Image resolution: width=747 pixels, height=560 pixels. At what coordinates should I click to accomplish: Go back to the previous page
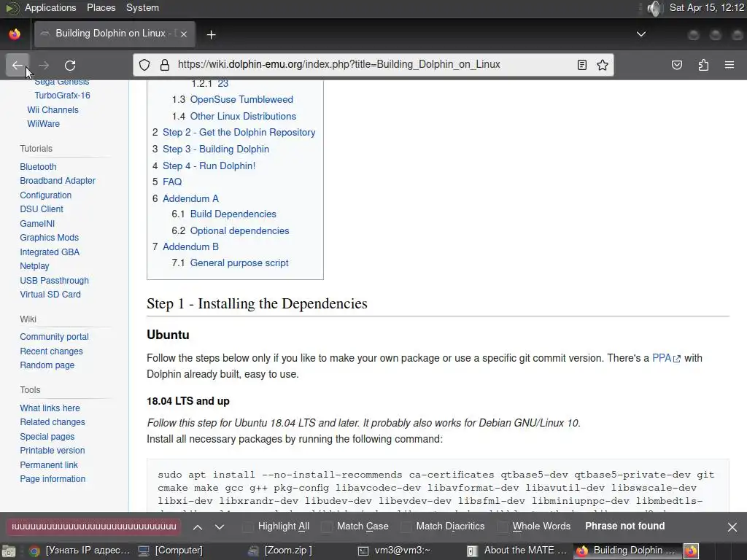[x=18, y=65]
